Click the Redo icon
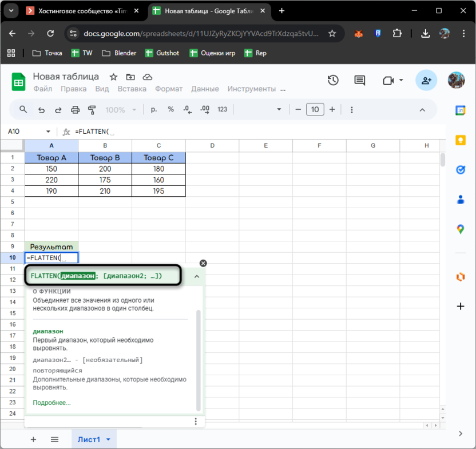Viewport: 476px width, 449px height. pyautogui.click(x=58, y=110)
